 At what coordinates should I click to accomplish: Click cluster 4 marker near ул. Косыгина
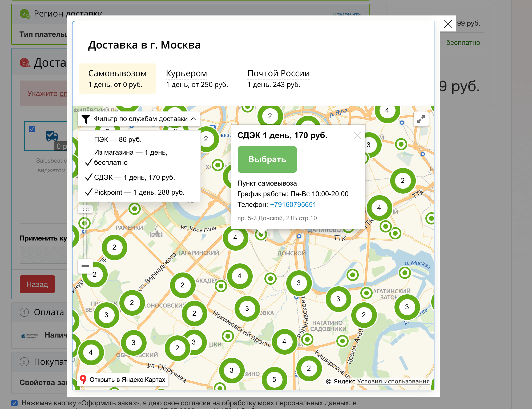pos(235,238)
